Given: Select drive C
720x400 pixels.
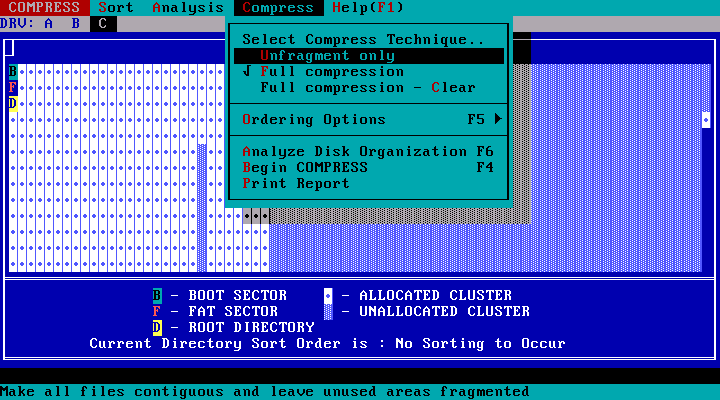Looking at the screenshot, I should pyautogui.click(x=103, y=24).
